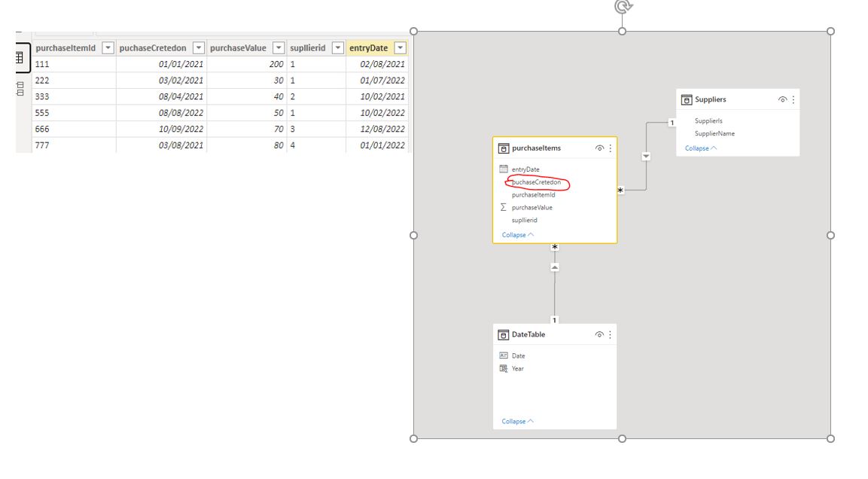
Task: Click the rotate handle above the image
Action: (623, 7)
